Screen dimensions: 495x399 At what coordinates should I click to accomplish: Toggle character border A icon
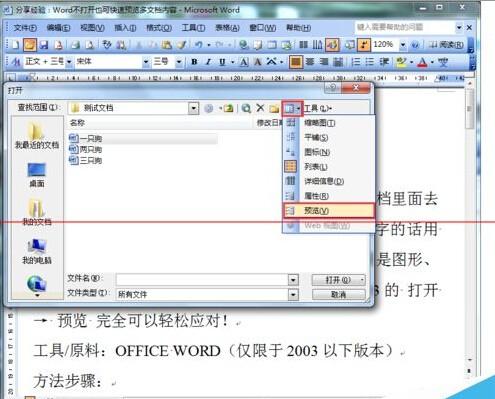[244, 62]
